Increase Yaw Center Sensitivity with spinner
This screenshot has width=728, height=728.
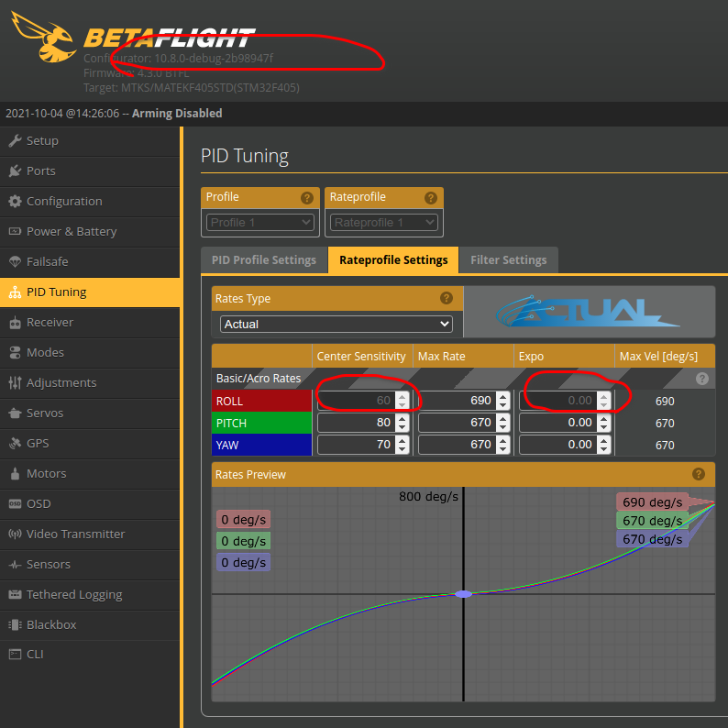click(x=403, y=440)
